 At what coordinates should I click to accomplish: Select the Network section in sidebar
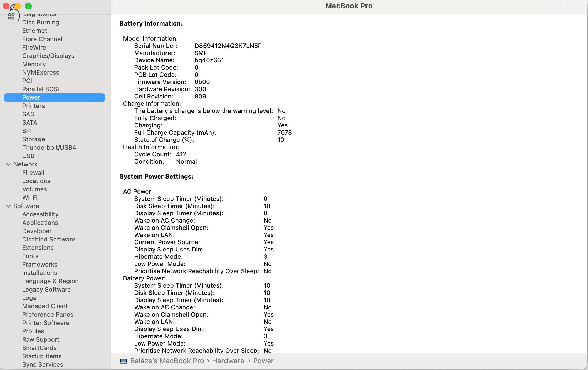click(x=25, y=164)
